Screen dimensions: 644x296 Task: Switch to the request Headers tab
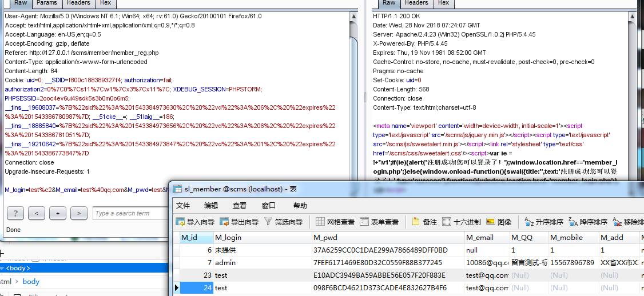point(79,3)
